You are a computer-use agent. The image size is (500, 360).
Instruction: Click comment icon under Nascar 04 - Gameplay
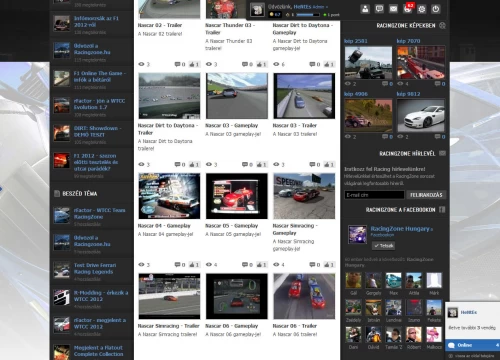178,265
